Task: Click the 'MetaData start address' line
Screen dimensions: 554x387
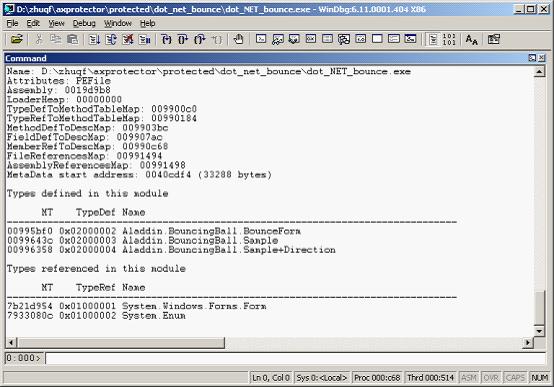Action: tap(139, 175)
